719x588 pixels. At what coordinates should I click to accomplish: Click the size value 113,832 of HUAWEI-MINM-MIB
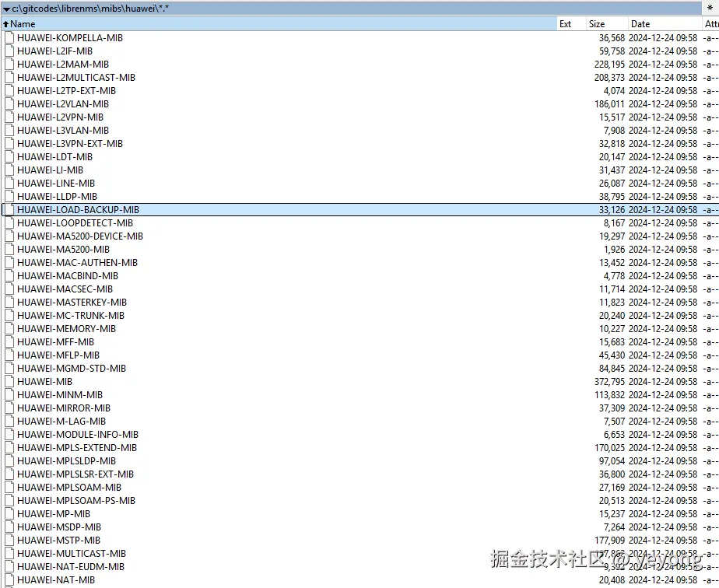[x=610, y=394]
